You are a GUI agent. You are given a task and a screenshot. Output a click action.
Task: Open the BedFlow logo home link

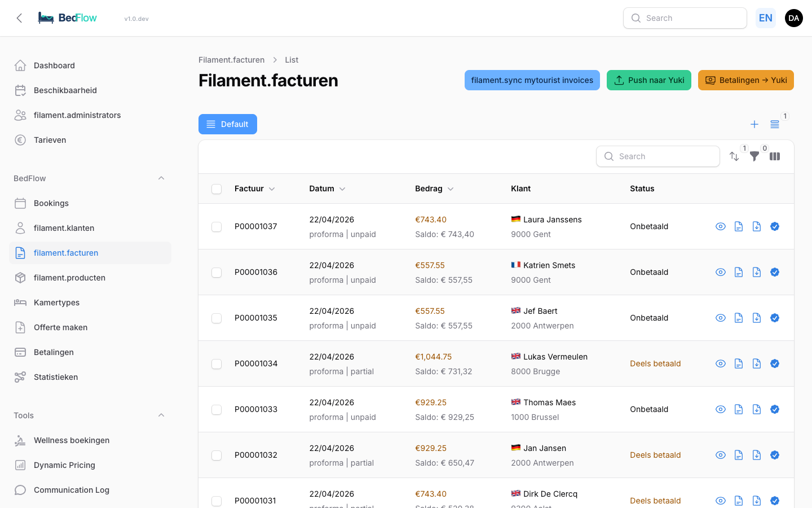(67, 18)
